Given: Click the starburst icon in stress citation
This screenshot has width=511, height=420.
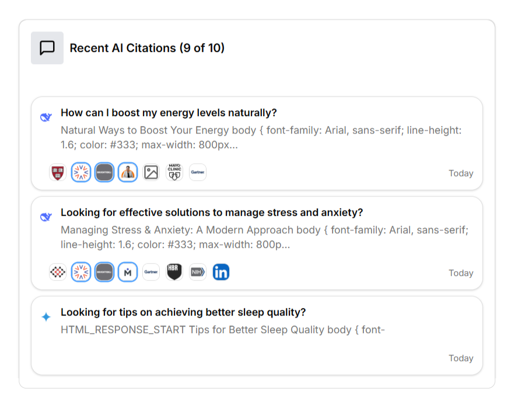Looking at the screenshot, I should [x=81, y=272].
